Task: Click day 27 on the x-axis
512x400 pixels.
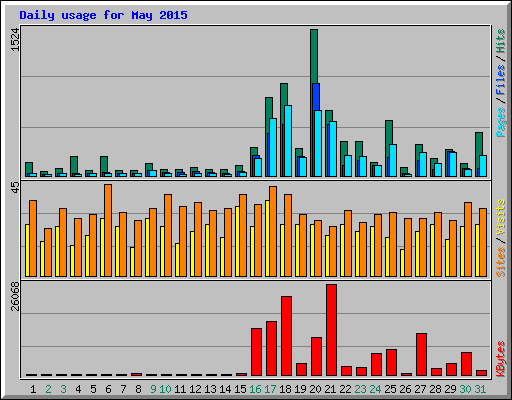Action: tap(420, 389)
